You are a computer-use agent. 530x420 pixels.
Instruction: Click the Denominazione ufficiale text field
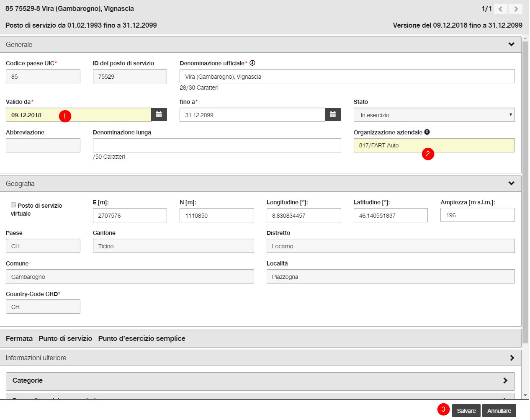pyautogui.click(x=347, y=76)
